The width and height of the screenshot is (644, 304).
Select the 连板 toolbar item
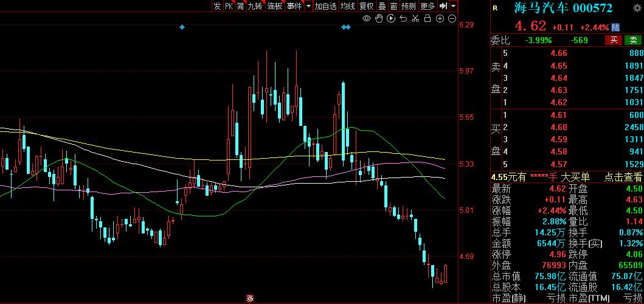click(x=275, y=6)
